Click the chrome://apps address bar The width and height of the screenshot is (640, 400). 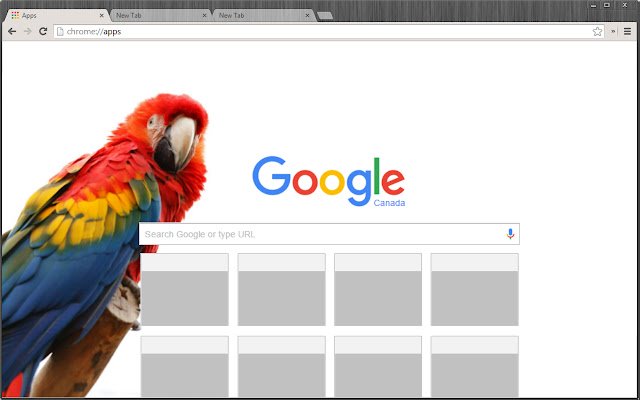[329, 31]
